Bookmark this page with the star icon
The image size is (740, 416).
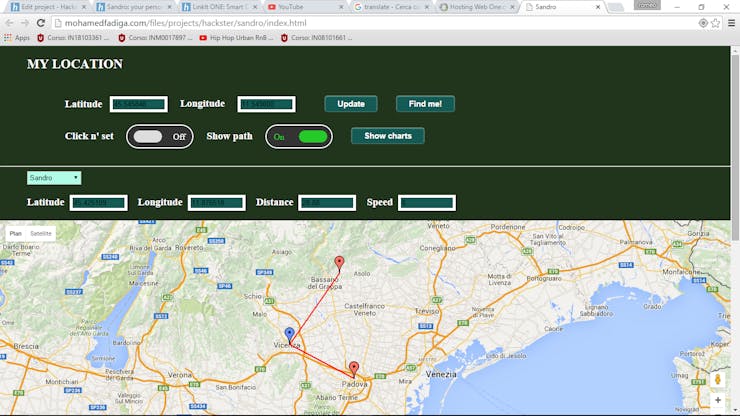(715, 23)
